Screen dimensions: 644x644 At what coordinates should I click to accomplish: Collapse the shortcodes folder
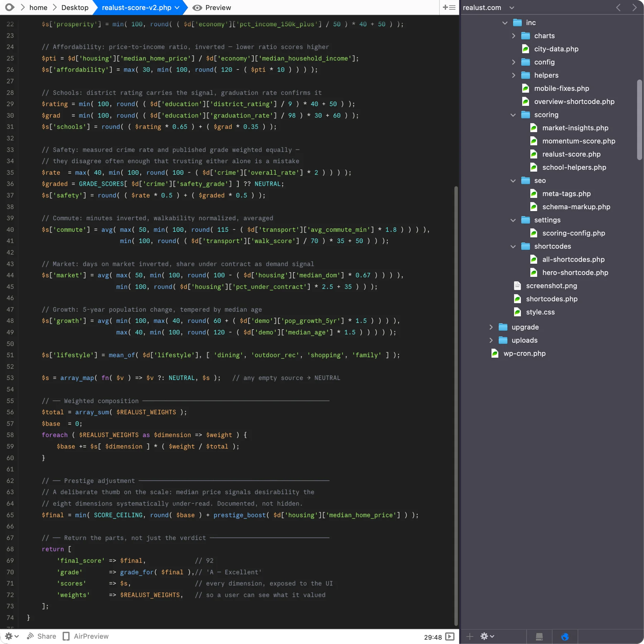pos(513,247)
